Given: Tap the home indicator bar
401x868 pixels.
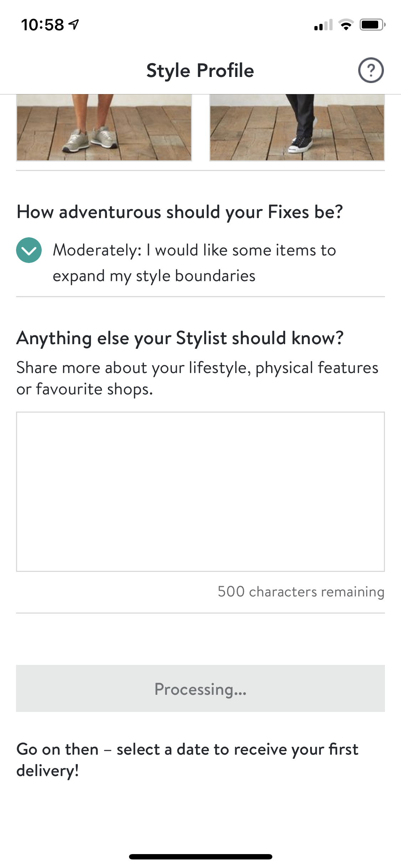Looking at the screenshot, I should point(200,857).
